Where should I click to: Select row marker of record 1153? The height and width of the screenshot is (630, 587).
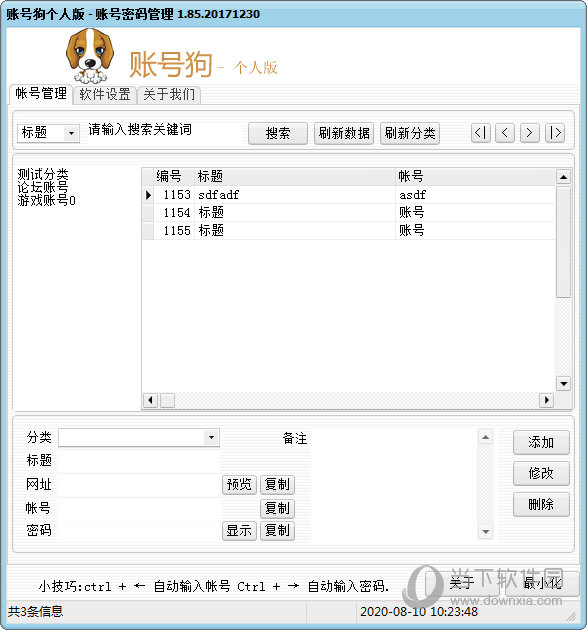tap(148, 195)
